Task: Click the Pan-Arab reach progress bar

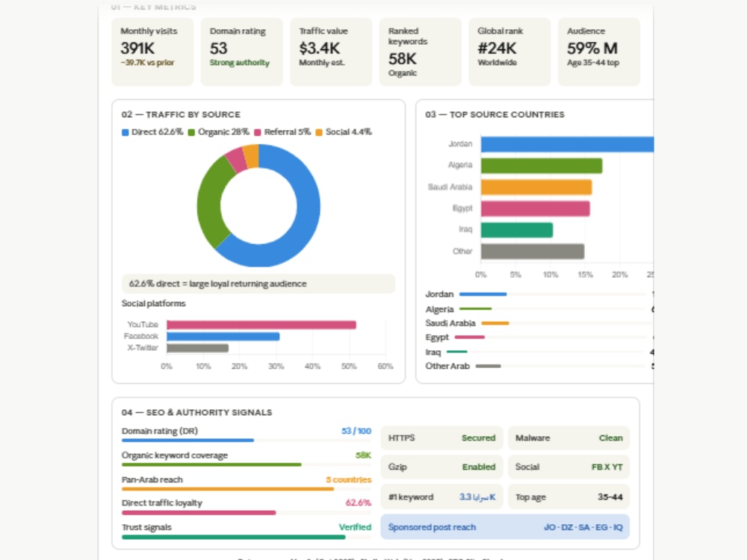Action: coord(247,489)
